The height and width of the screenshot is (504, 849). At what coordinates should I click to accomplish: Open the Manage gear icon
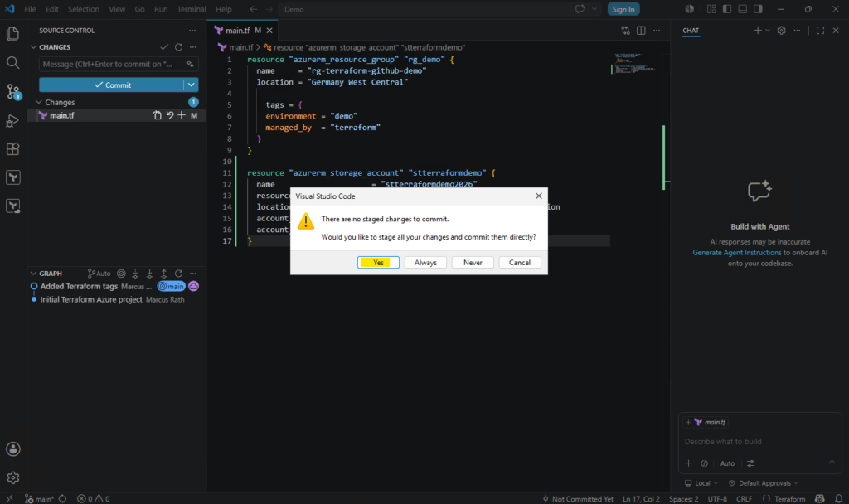(x=13, y=477)
